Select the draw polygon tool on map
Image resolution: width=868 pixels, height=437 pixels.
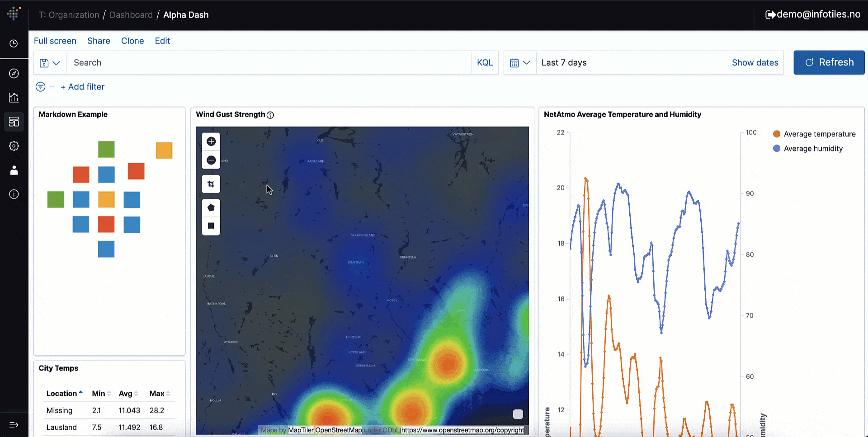pyautogui.click(x=211, y=208)
